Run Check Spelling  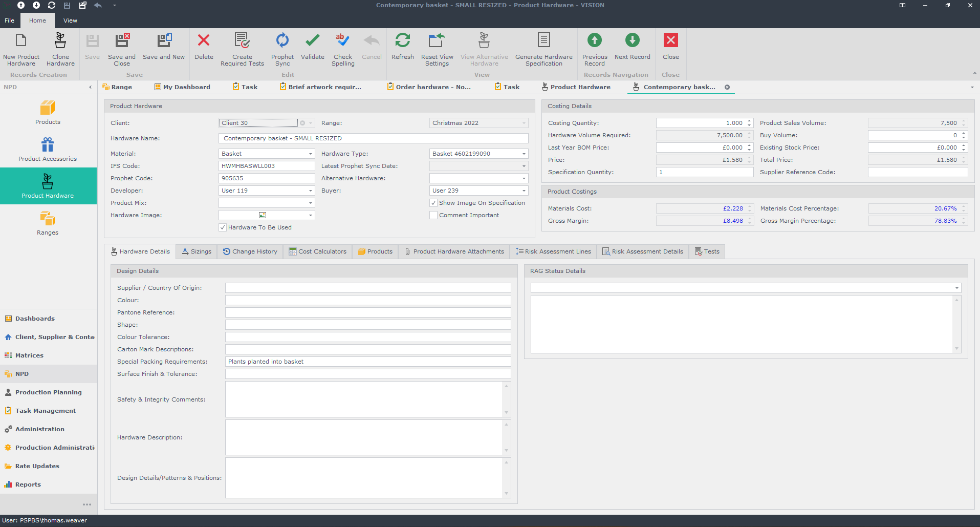point(343,49)
